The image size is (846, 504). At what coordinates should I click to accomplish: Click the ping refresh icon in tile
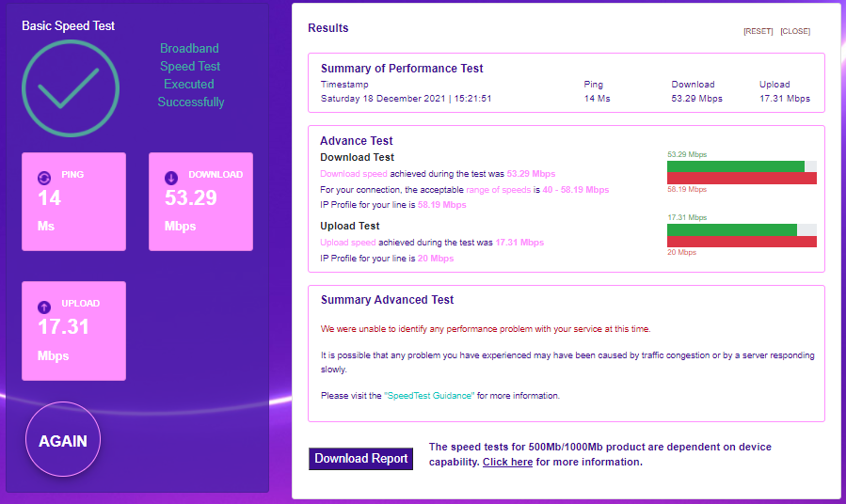43,177
